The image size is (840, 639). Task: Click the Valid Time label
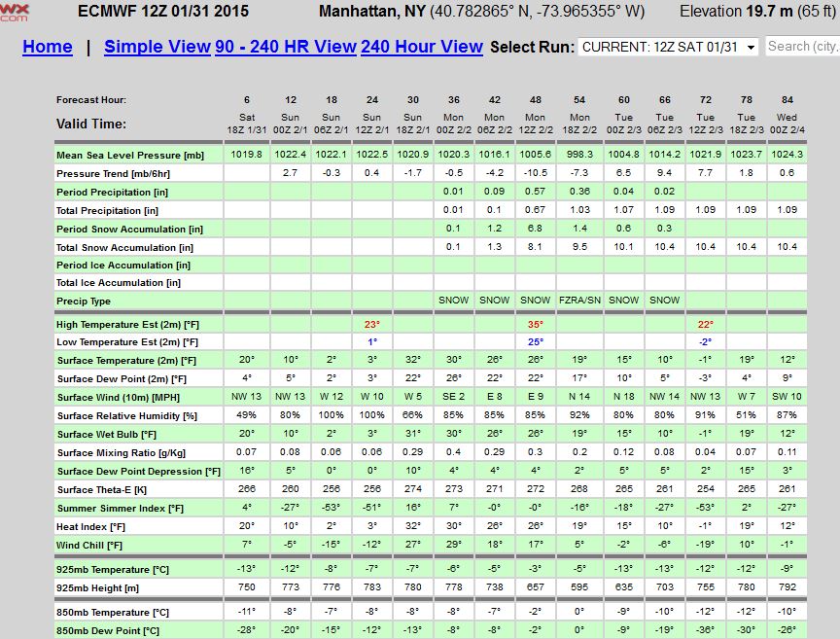point(91,124)
